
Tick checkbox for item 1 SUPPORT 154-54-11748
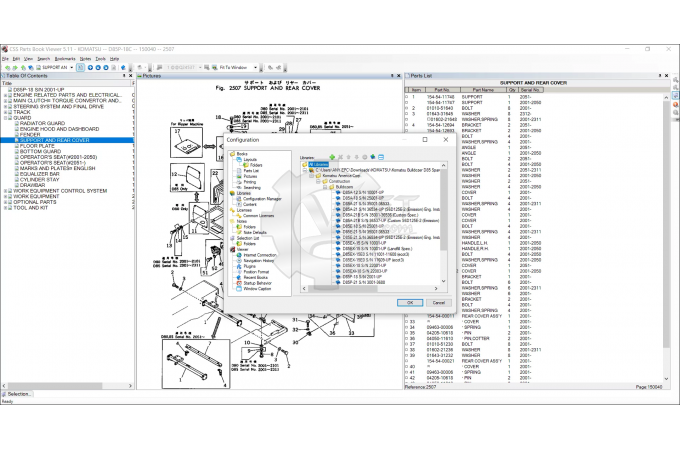click(x=407, y=97)
